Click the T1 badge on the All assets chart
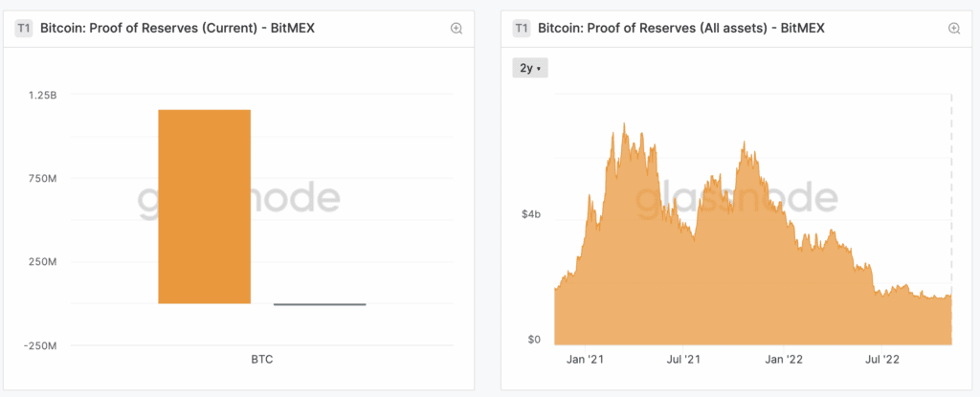The width and height of the screenshot is (980, 397). click(x=522, y=29)
